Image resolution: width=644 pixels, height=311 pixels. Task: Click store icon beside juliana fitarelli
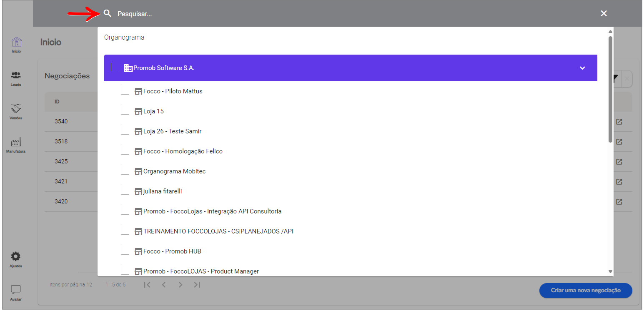(138, 191)
